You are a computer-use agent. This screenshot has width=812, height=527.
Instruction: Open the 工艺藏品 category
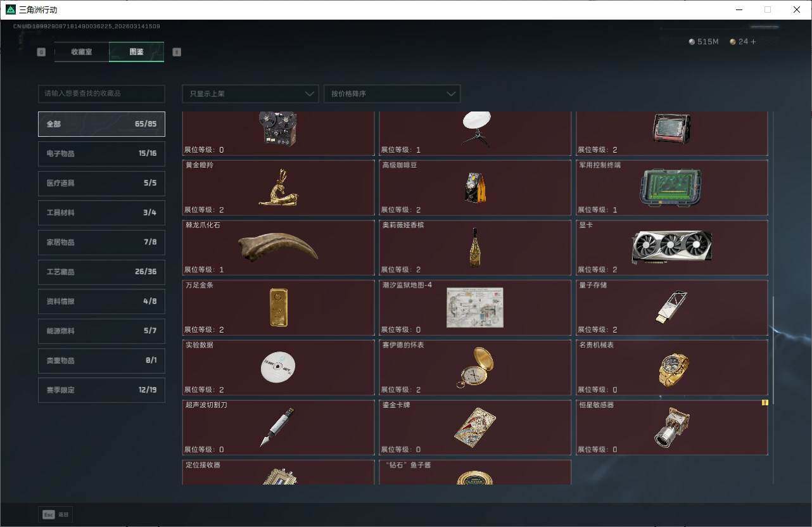pos(101,272)
